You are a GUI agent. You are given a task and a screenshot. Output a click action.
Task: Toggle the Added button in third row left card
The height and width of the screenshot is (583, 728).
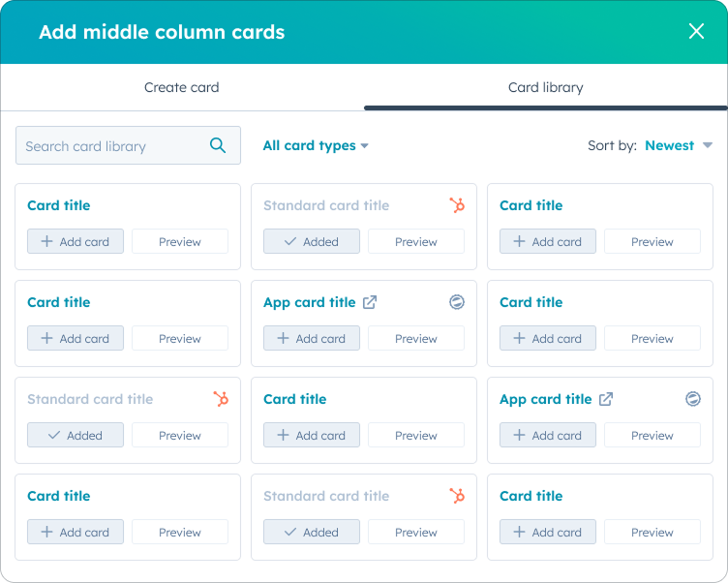(x=76, y=435)
